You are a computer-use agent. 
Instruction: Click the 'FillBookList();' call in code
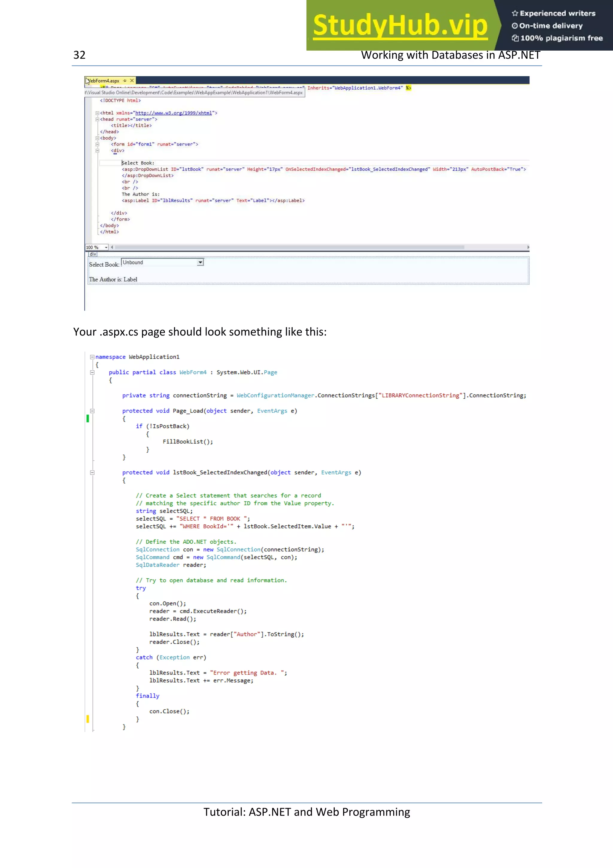188,441
